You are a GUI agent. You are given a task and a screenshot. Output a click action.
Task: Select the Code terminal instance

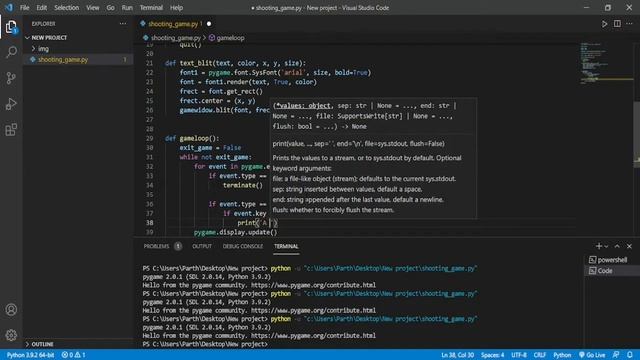click(611, 271)
